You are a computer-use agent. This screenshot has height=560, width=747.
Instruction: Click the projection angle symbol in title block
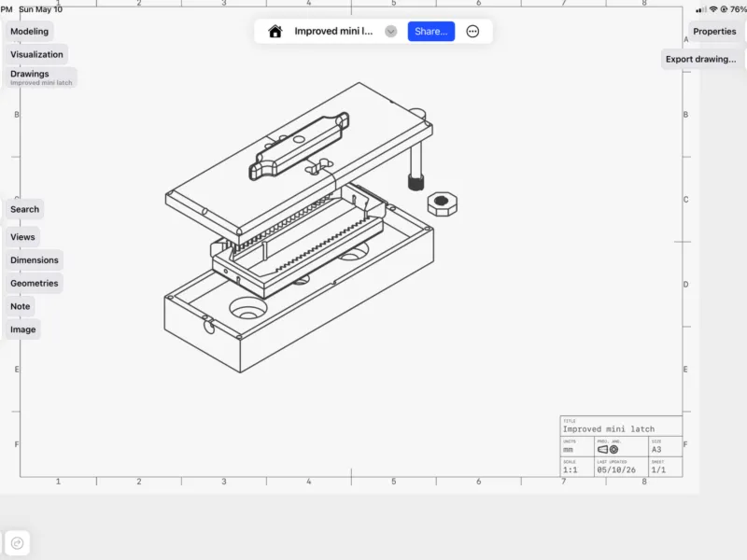(608, 450)
